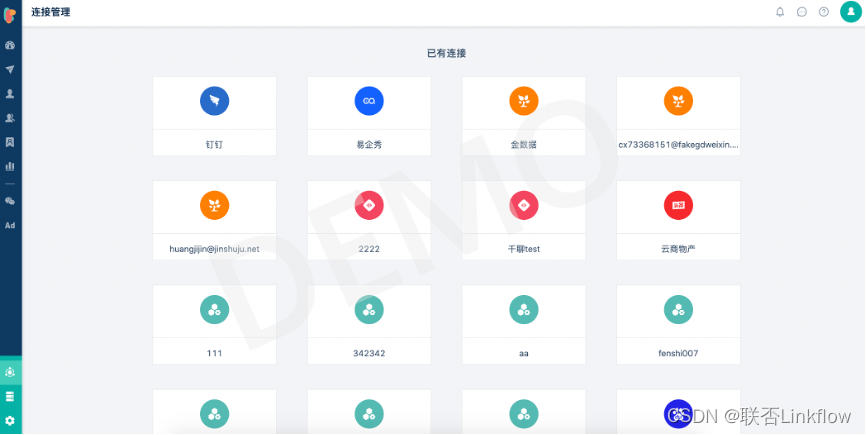Open the help question mark icon
The image size is (866, 435).
pyautogui.click(x=824, y=12)
